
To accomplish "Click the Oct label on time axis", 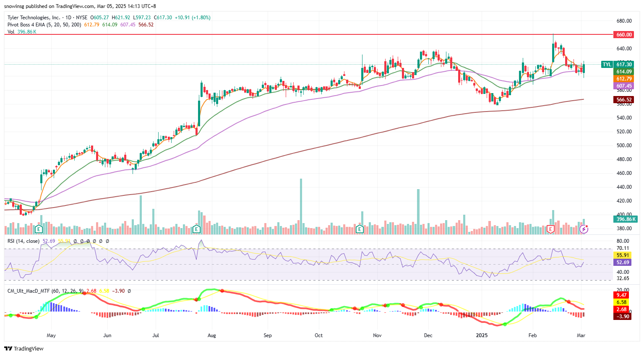I will coord(319,335).
